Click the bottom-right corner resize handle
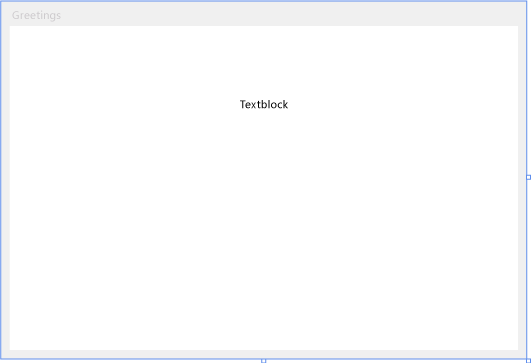The height and width of the screenshot is (363, 531). [529, 361]
